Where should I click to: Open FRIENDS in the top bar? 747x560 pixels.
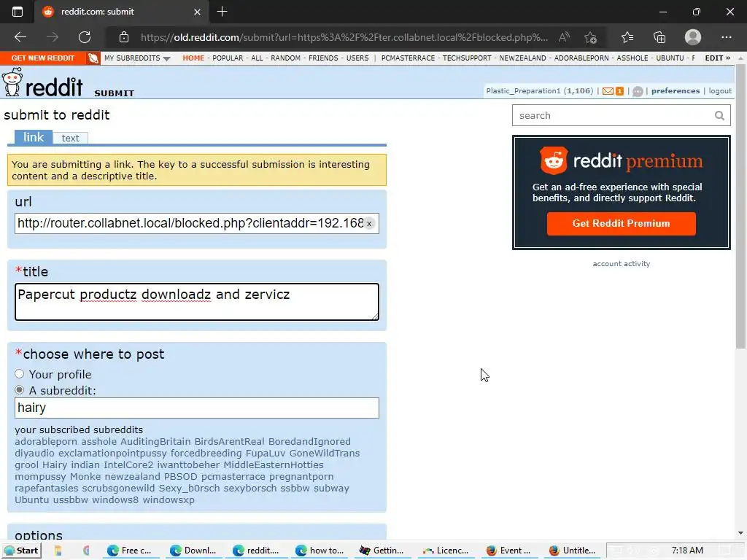[323, 58]
